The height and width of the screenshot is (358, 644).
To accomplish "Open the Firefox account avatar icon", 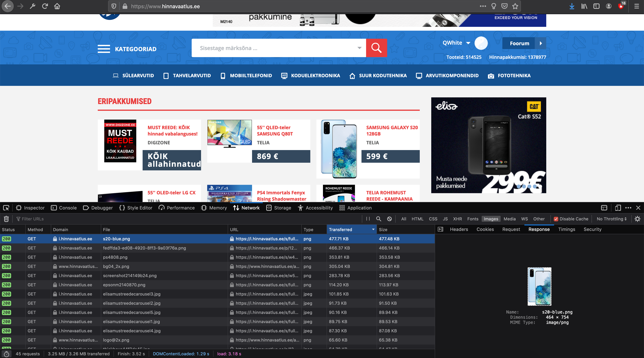I will (x=609, y=6).
